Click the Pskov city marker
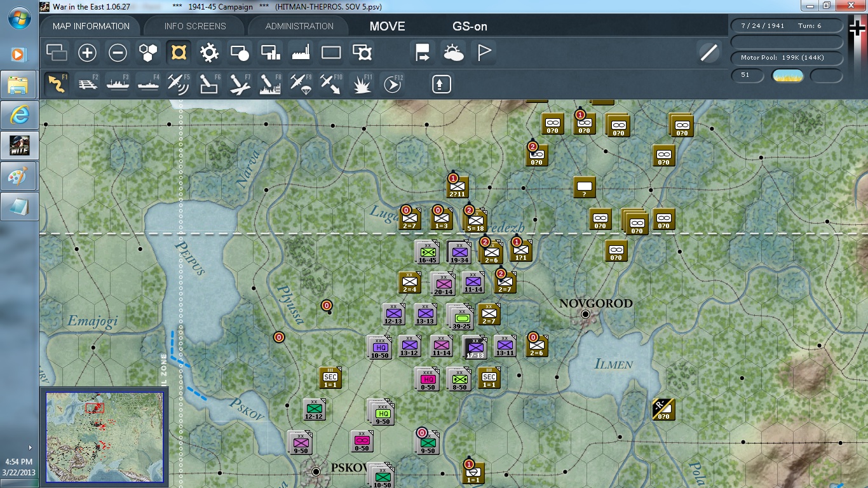This screenshot has width=868, height=488. pyautogui.click(x=316, y=471)
